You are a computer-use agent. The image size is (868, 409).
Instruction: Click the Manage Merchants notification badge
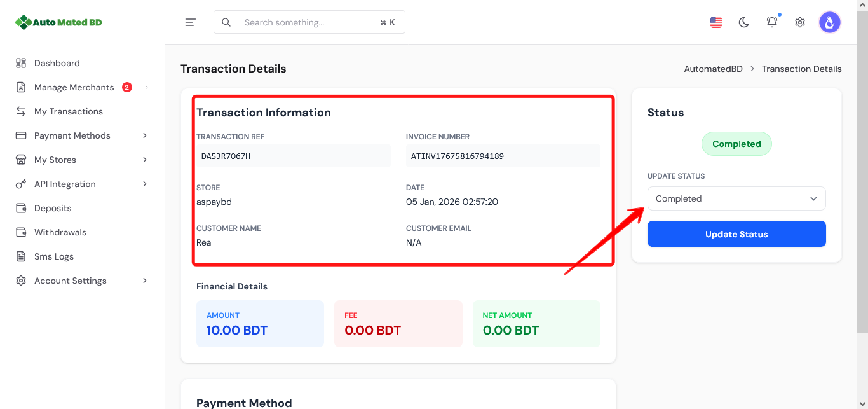126,87
